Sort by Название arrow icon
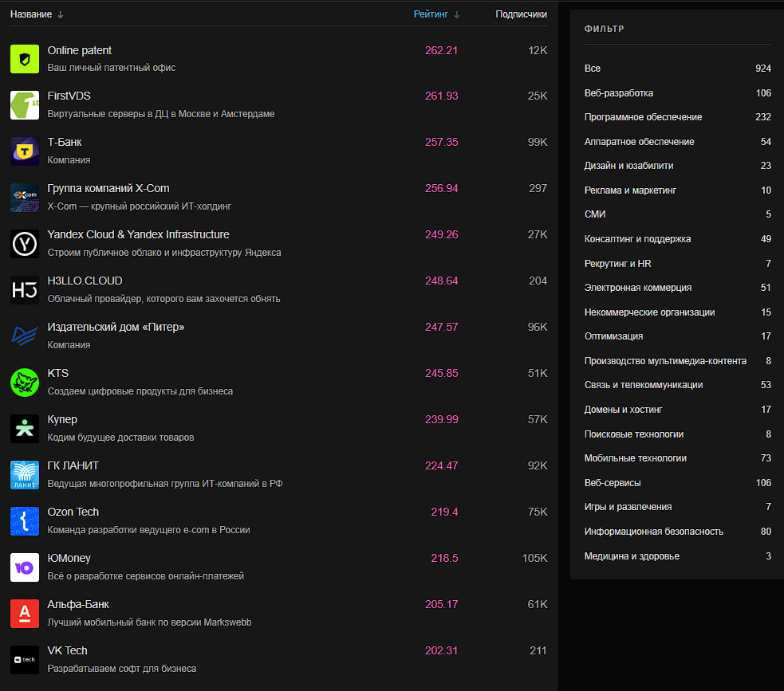Image resolution: width=784 pixels, height=691 pixels. click(61, 14)
